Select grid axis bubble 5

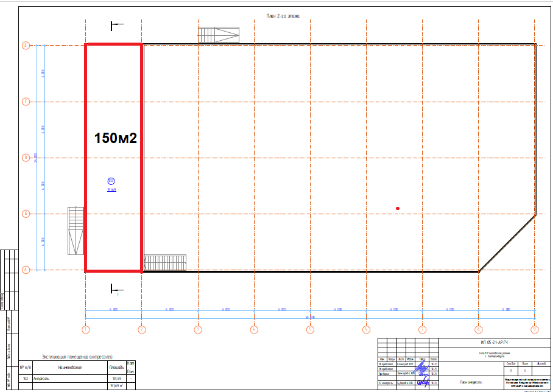(310, 329)
